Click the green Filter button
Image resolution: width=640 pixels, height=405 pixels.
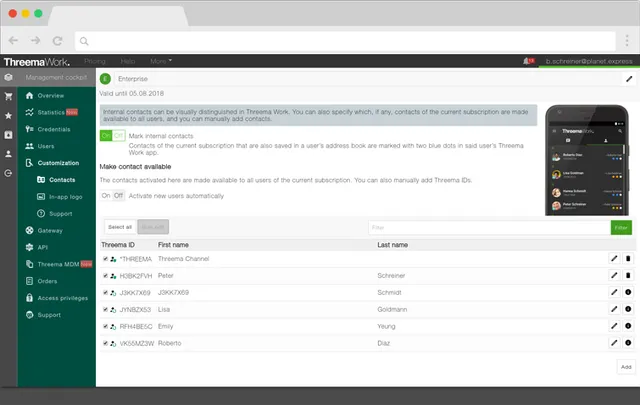pyautogui.click(x=621, y=228)
